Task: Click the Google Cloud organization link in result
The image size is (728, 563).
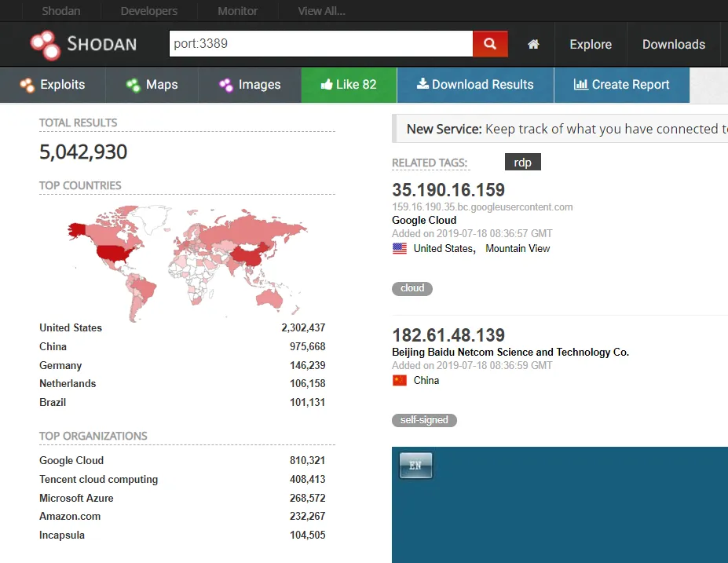Action: point(424,220)
